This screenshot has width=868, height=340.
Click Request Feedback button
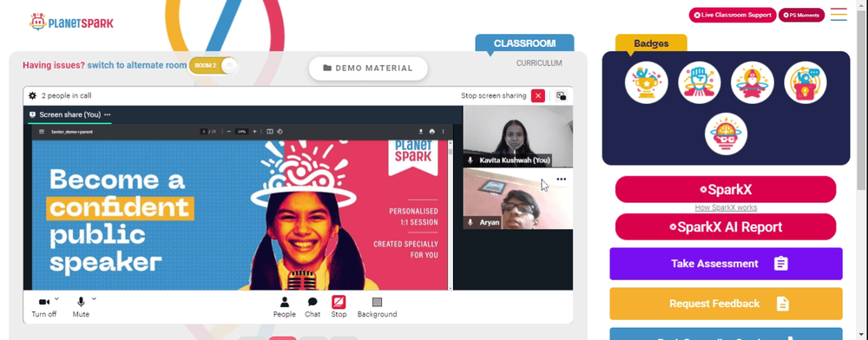click(726, 304)
